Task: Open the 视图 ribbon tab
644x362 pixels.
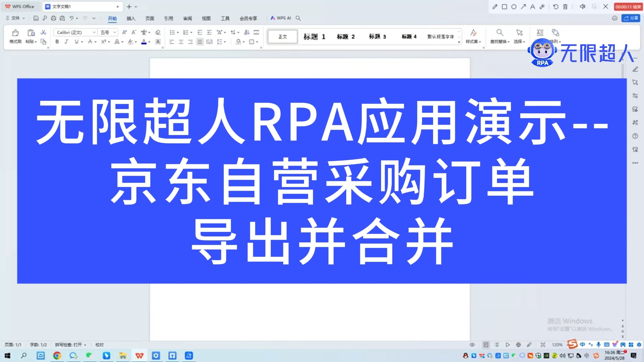Action: pos(206,18)
